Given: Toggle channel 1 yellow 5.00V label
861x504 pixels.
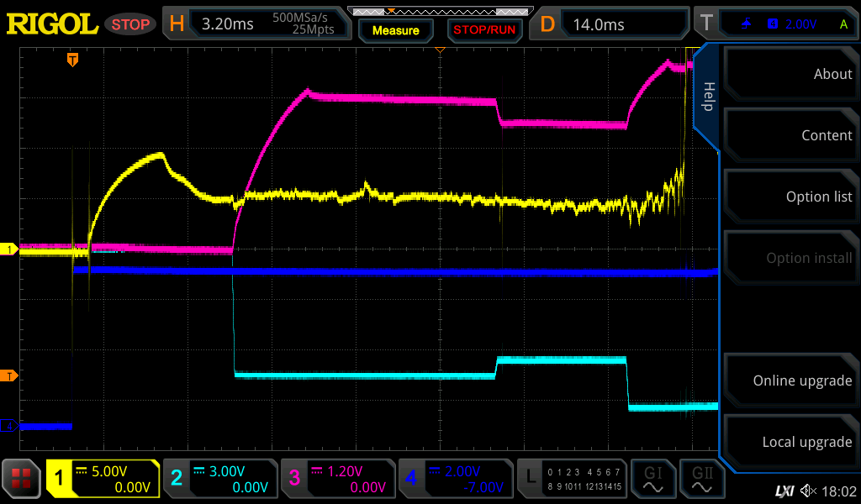Looking at the screenshot, I should coord(103,479).
